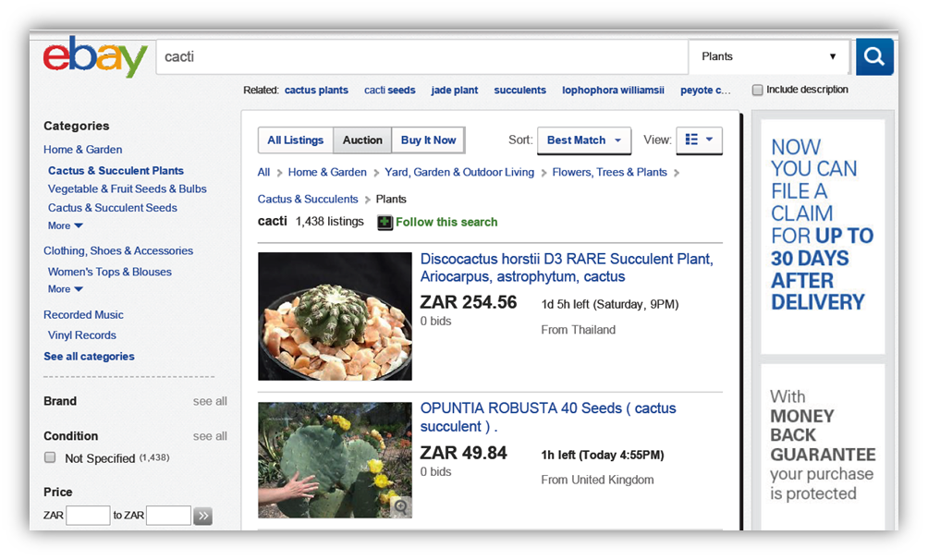Screen dimensions: 928x560
Task: Open the Opuntia Robusta listing thumbnail
Action: 335,460
